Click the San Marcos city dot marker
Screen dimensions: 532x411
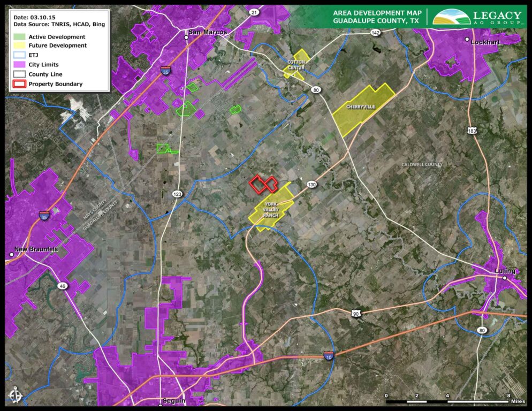coord(186,37)
